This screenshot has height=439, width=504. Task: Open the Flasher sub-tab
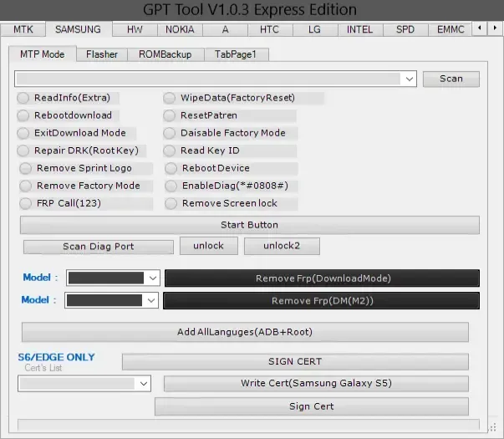tap(102, 54)
